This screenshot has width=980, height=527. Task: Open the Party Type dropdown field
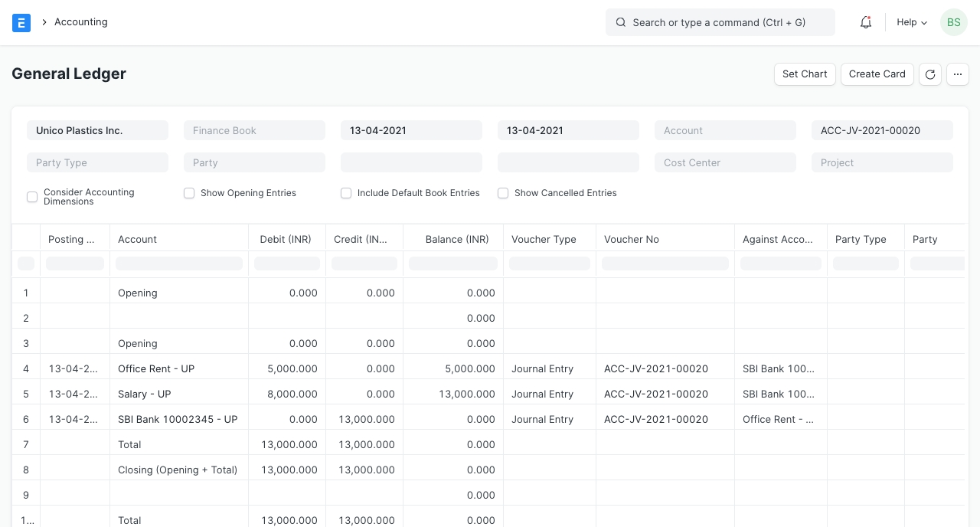[x=97, y=162]
